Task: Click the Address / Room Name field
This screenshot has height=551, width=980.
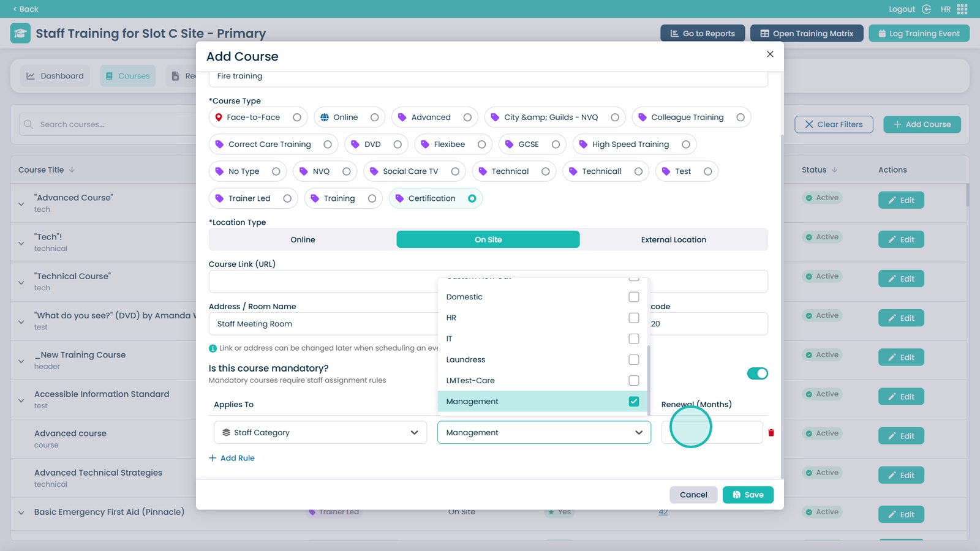Action: [325, 324]
